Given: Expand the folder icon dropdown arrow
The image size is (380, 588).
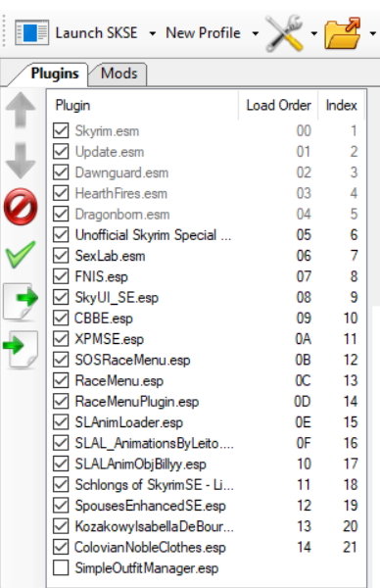Looking at the screenshot, I should click(372, 33).
